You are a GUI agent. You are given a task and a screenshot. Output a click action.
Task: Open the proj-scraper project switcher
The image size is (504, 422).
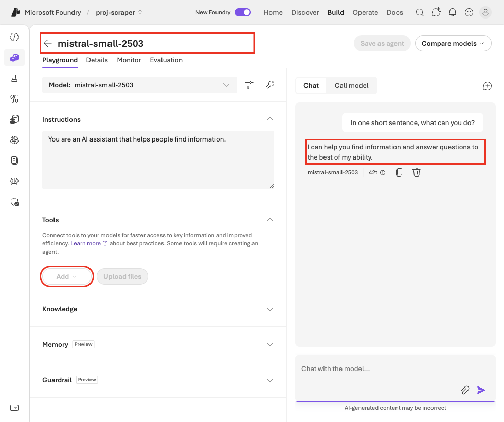pyautogui.click(x=119, y=12)
